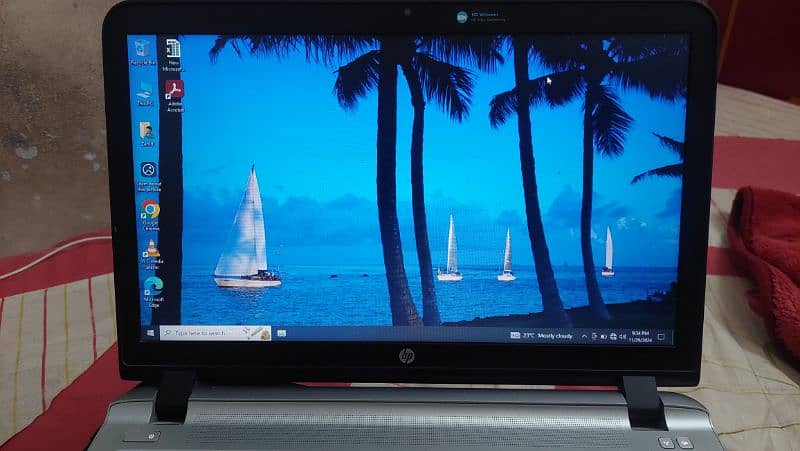
Task: Open VLC media player shortcut
Action: 152,255
